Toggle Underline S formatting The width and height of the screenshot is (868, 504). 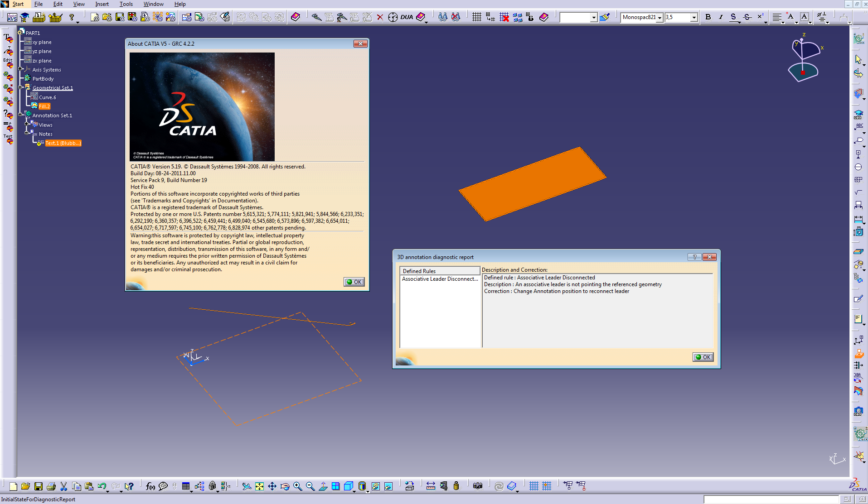click(x=733, y=17)
